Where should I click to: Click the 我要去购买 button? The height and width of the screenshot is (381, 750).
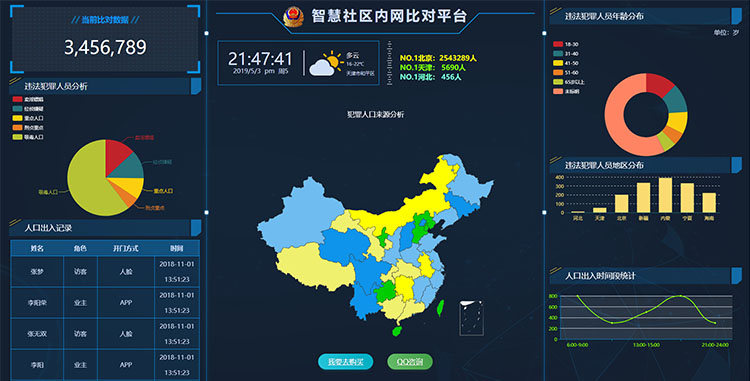click(345, 362)
